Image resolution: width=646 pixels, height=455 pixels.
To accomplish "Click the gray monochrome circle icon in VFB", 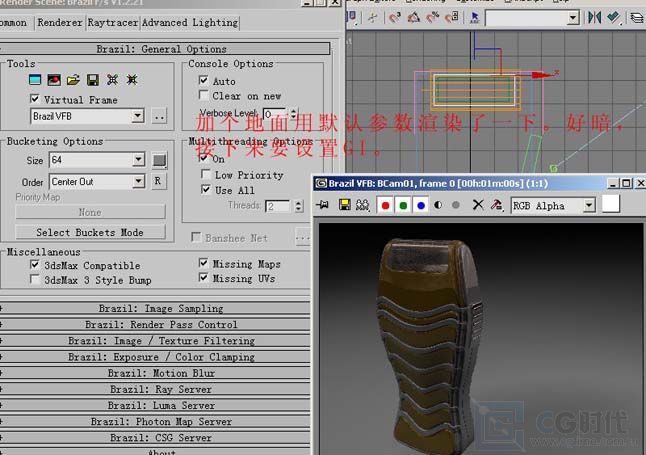I will (x=456, y=205).
